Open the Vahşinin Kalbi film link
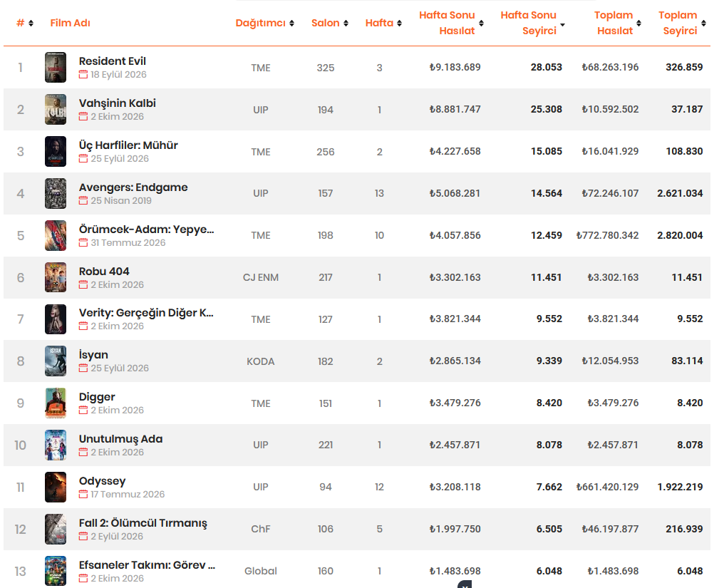Screen dimensions: 719x588 coord(118,103)
